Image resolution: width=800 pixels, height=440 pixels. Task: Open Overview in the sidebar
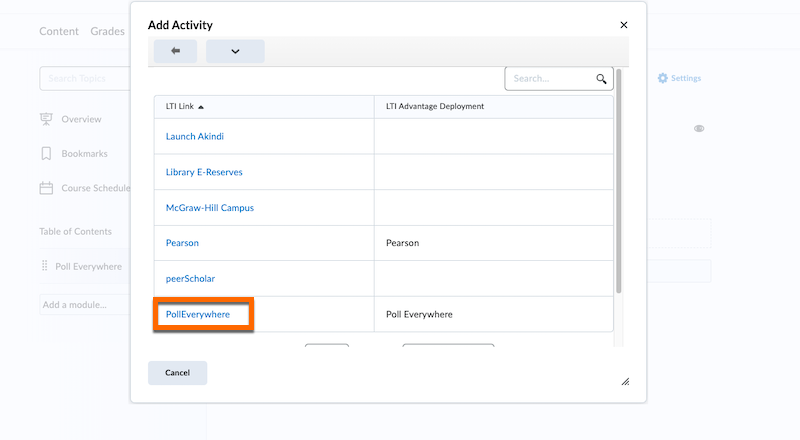pos(81,119)
